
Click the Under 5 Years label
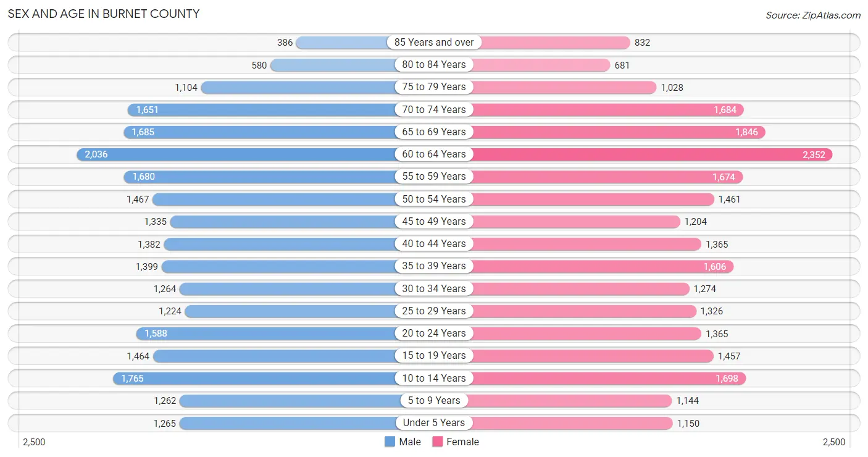pos(434,423)
